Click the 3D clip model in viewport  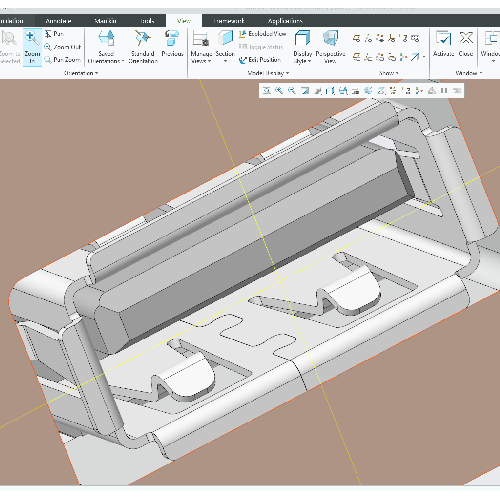[x=253, y=283]
